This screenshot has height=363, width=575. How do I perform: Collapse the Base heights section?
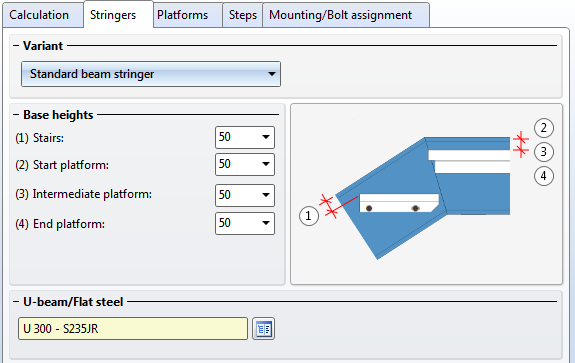click(16, 114)
